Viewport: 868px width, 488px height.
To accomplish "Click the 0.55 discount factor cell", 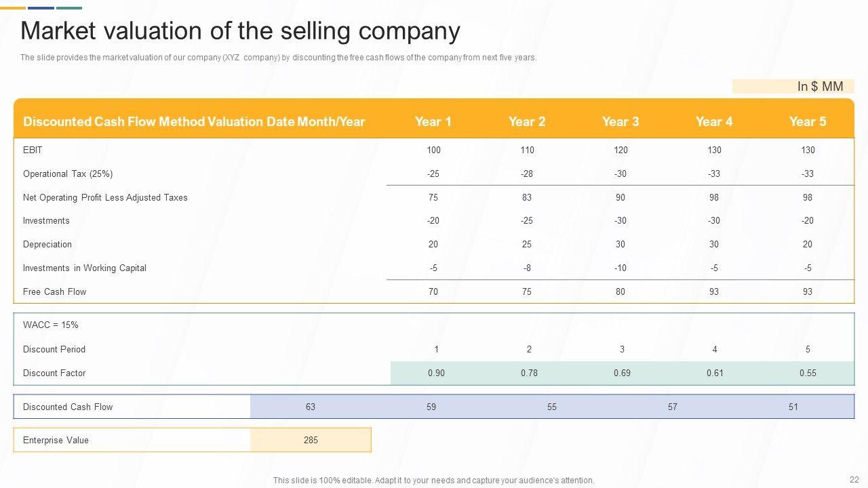I will coord(807,373).
